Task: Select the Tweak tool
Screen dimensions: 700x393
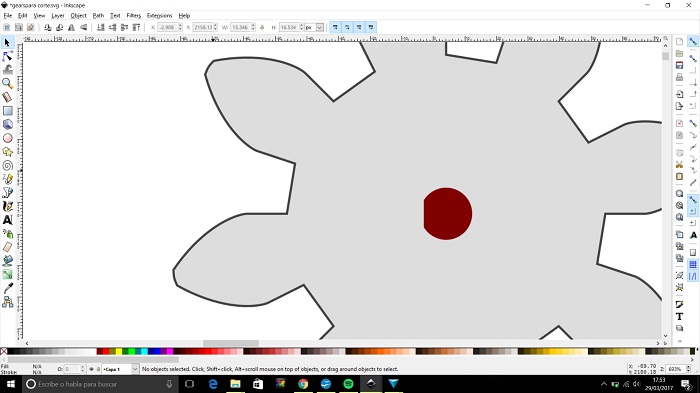Action: click(x=7, y=70)
